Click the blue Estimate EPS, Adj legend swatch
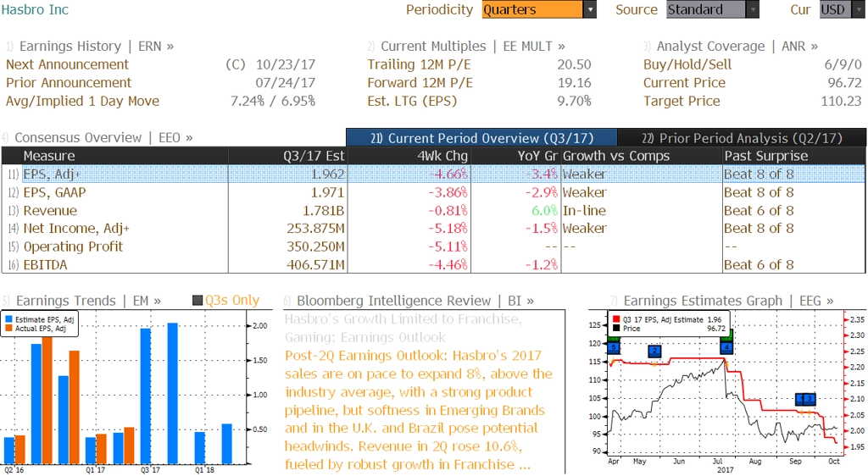 coord(8,319)
